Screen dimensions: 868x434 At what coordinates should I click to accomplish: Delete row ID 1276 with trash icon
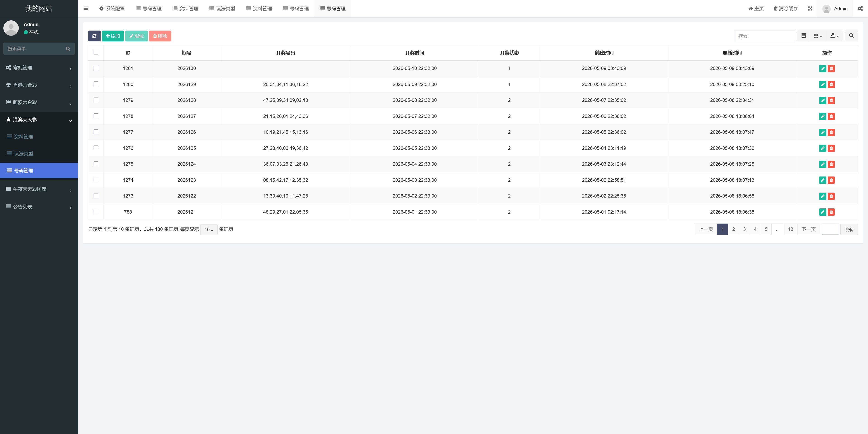click(x=831, y=148)
